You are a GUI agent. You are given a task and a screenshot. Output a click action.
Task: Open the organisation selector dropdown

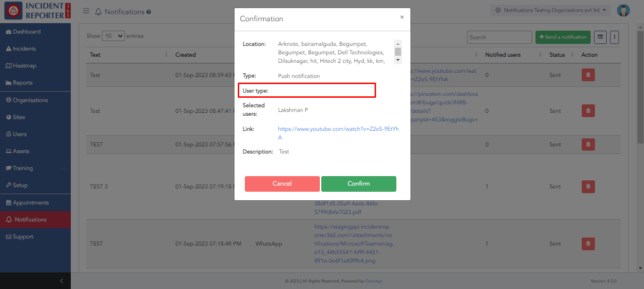(x=550, y=10)
